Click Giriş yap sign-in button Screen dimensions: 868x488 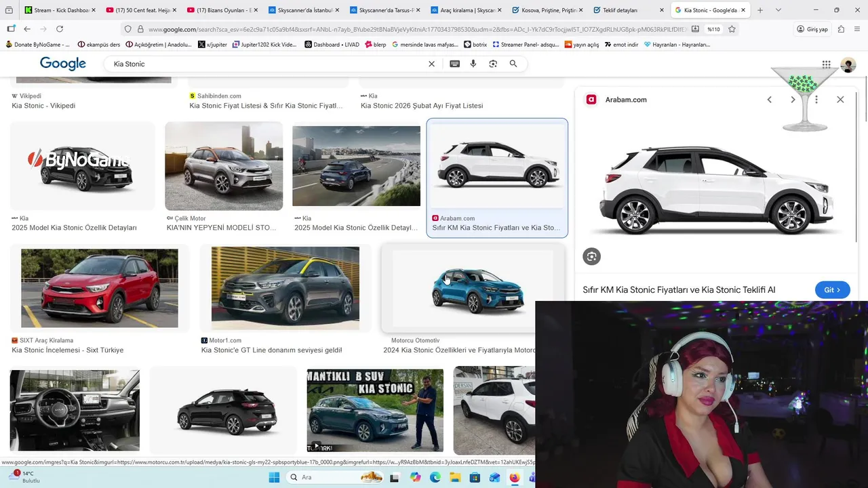tap(813, 29)
